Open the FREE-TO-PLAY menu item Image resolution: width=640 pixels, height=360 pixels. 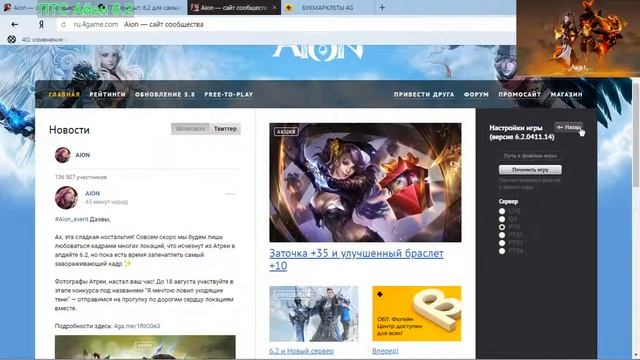point(229,94)
